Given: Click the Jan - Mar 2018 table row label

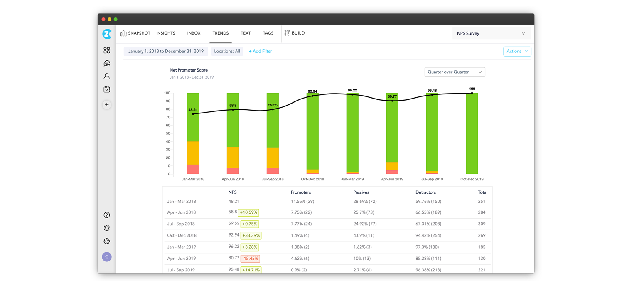Looking at the screenshot, I should [181, 201].
